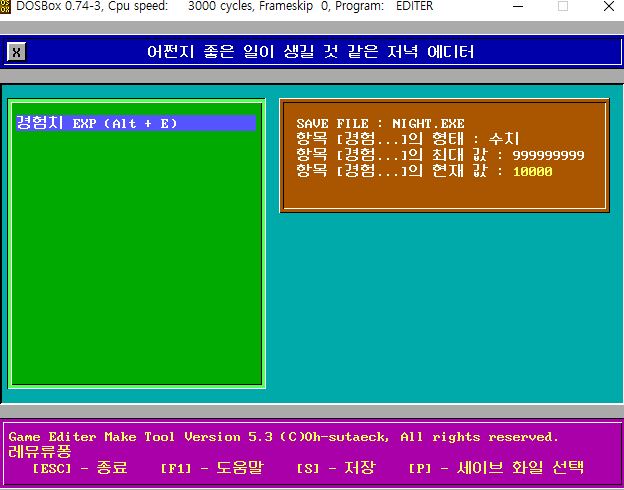Select the 경험치 EXP (Alt + E) item
624x490 pixels.
click(x=136, y=123)
